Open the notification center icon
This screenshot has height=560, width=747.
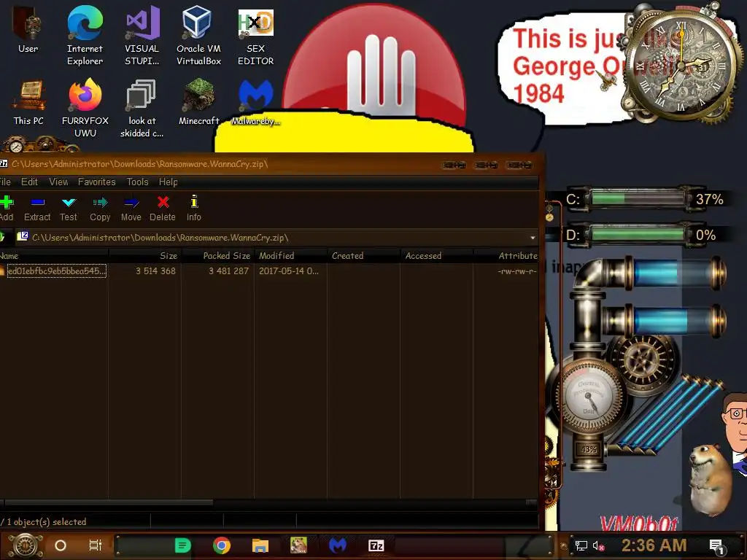(x=717, y=545)
